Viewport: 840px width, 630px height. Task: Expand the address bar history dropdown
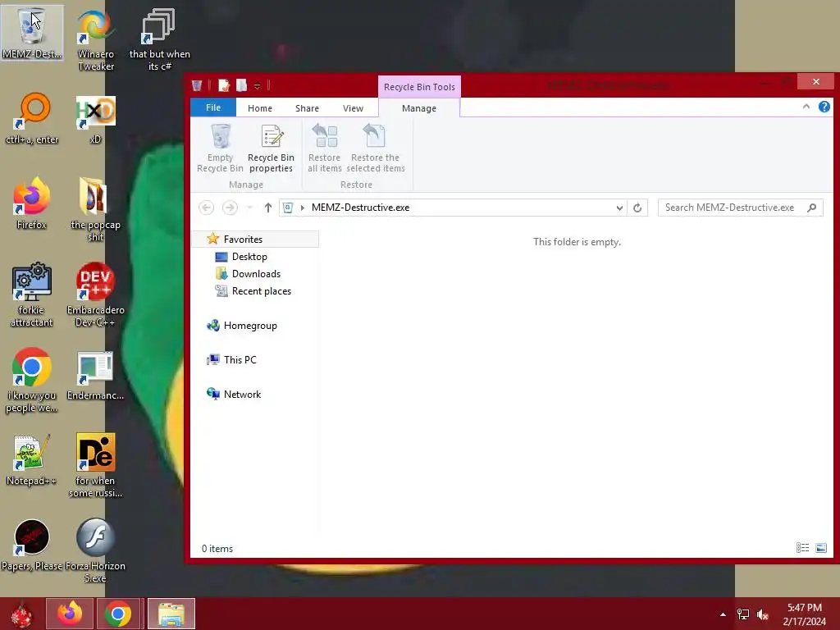click(619, 208)
